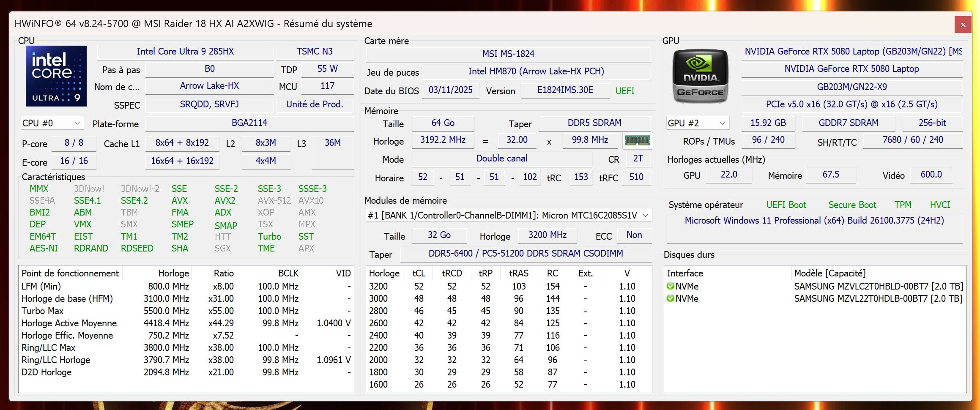The width and height of the screenshot is (980, 410).
Task: Click the Intel Core Ultra 9 285HX field
Action: (185, 52)
